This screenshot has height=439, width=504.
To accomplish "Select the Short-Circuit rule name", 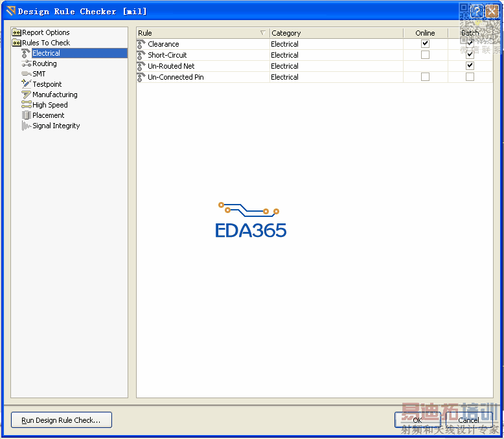I will click(x=167, y=55).
